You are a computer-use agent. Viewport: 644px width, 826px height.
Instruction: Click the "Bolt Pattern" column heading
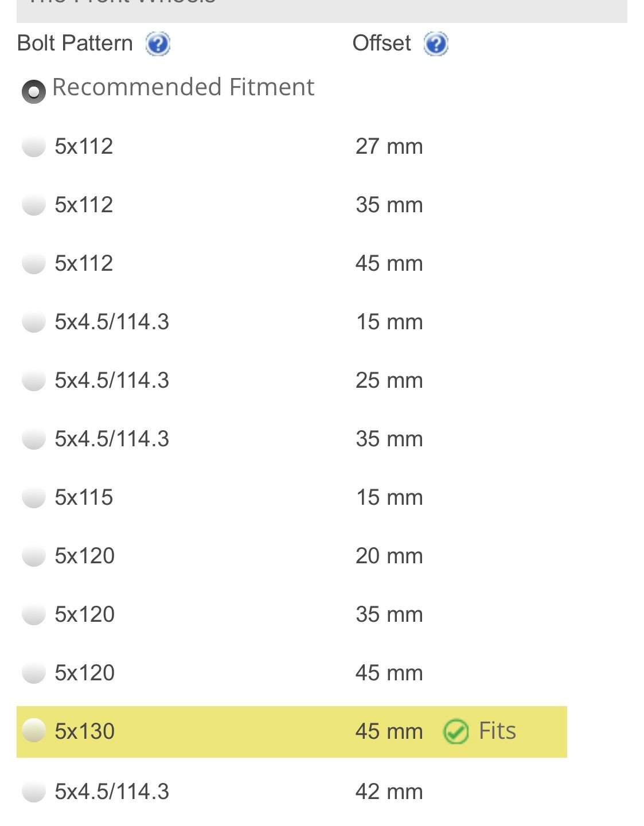(x=75, y=44)
